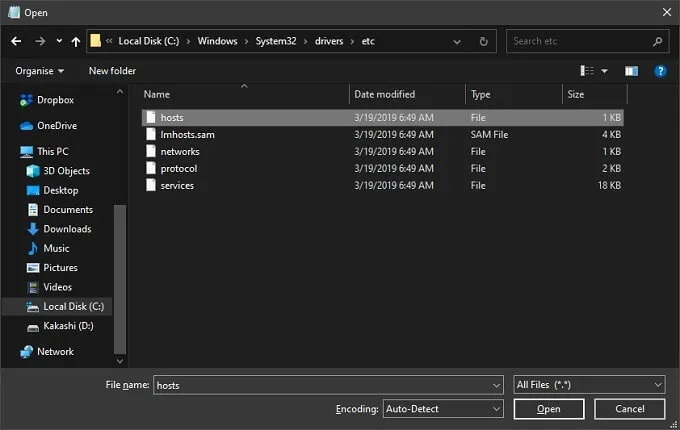Refresh the etc folder listing
Viewport: 680px width, 430px height.
[484, 42]
